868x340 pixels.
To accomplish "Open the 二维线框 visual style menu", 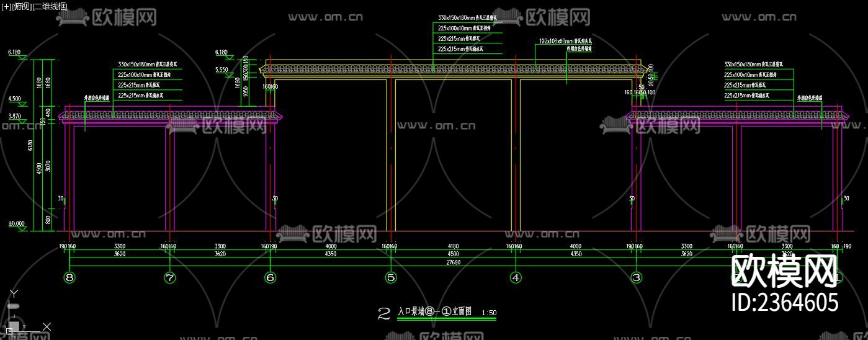I will click(x=49, y=6).
